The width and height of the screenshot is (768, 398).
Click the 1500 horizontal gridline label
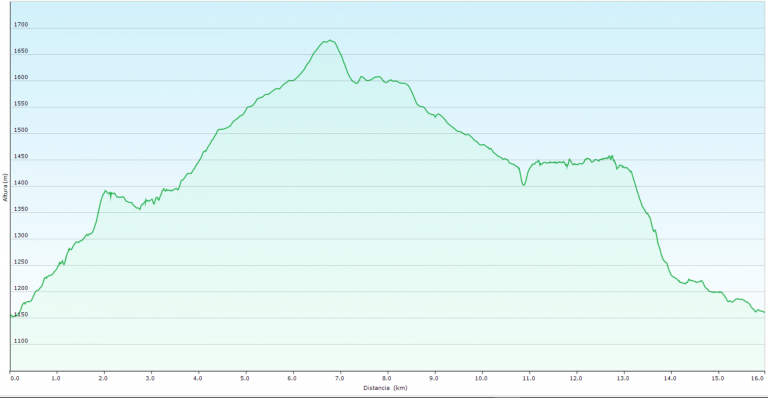click(x=21, y=130)
